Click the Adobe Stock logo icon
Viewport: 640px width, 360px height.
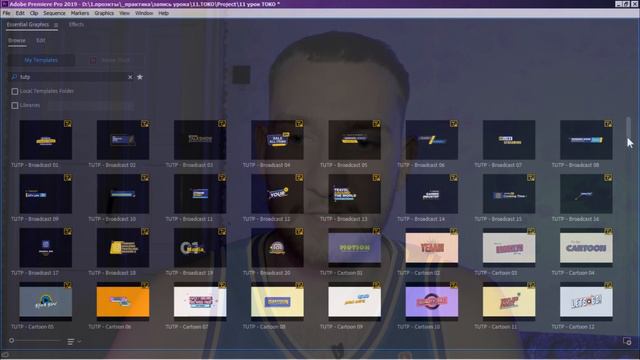tap(93, 60)
